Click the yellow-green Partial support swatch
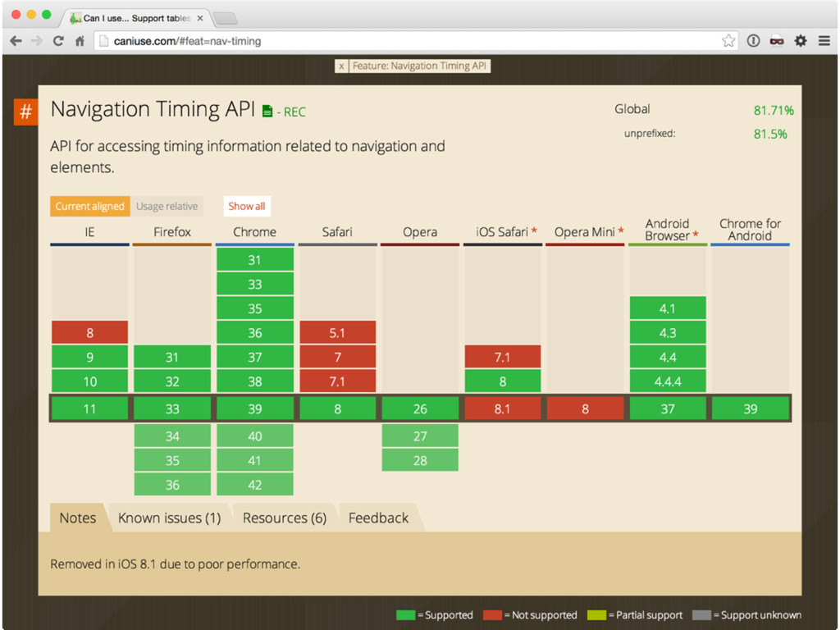 tap(597, 615)
